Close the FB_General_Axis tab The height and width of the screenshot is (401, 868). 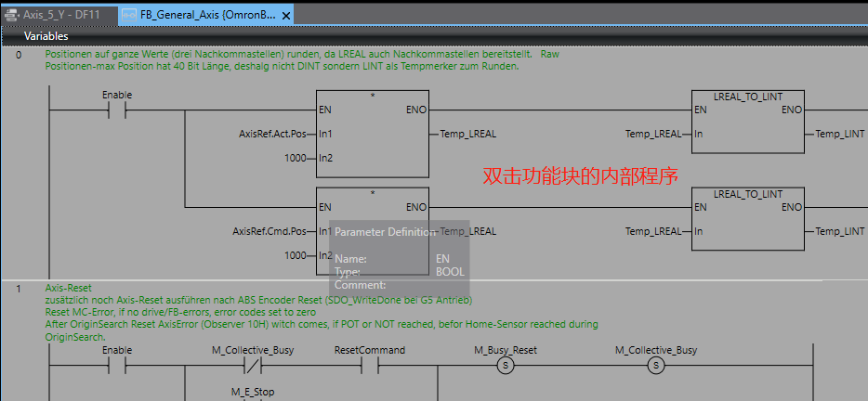(x=286, y=16)
